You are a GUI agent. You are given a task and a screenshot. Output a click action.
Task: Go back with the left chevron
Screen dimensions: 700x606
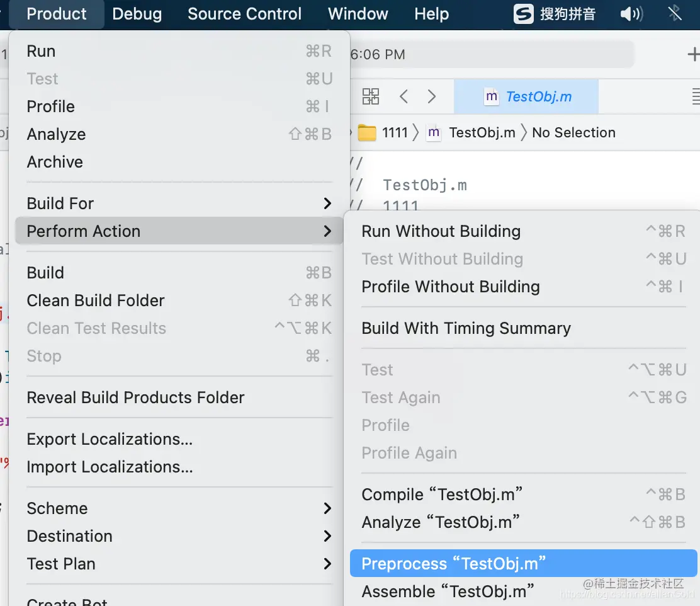(404, 96)
